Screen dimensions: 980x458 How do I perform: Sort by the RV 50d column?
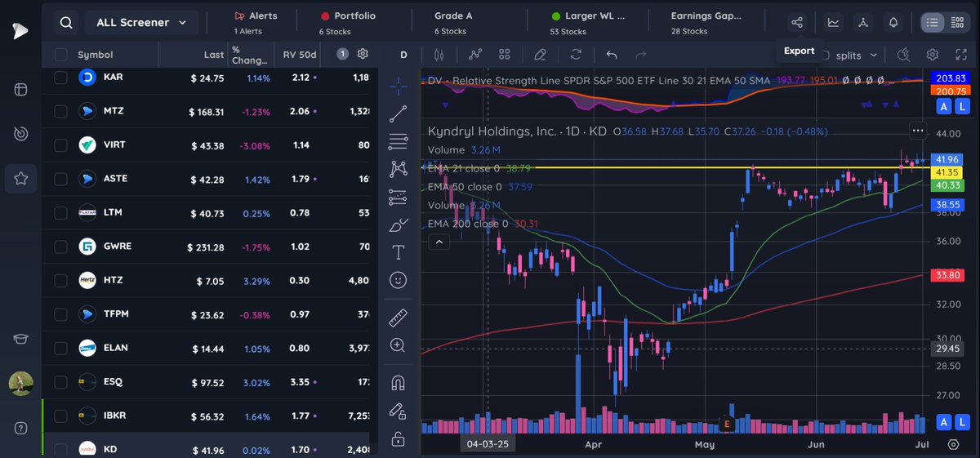click(299, 55)
